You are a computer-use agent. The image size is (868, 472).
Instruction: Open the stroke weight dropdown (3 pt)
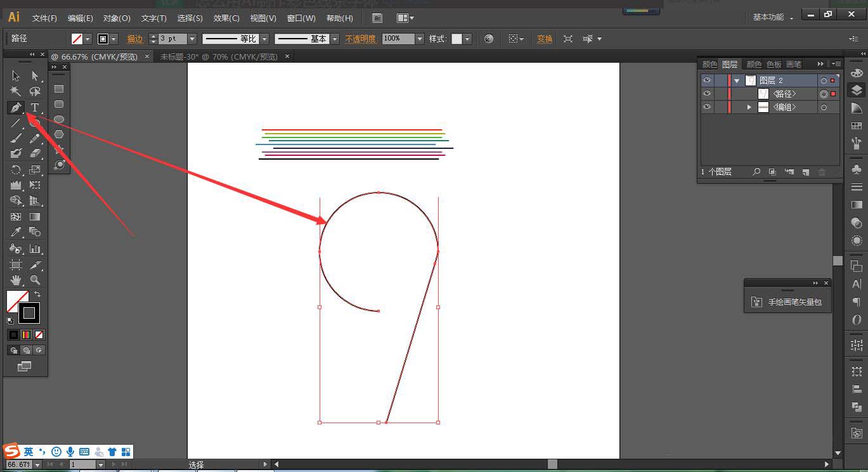(192, 39)
